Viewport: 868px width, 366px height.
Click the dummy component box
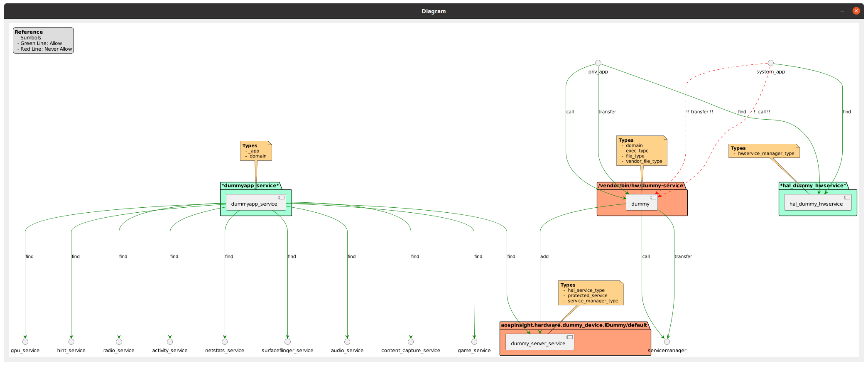tap(642, 202)
